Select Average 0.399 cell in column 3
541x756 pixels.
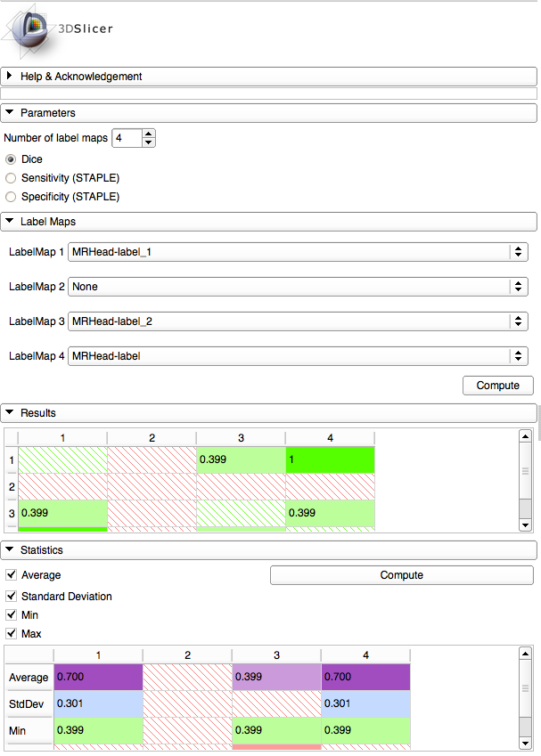point(276,677)
